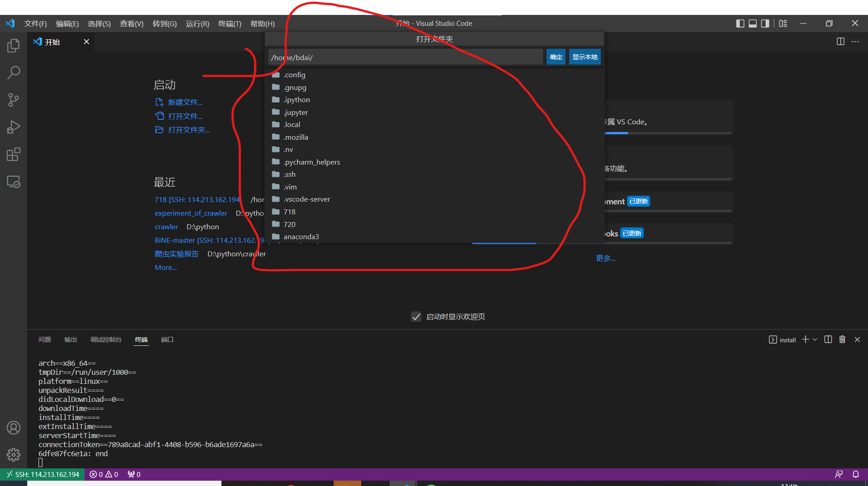Open the Search view in activity bar
The height and width of the screenshot is (486, 868).
tap(14, 72)
